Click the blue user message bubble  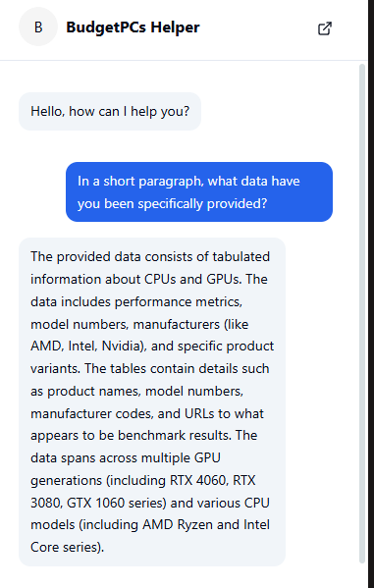pos(199,192)
